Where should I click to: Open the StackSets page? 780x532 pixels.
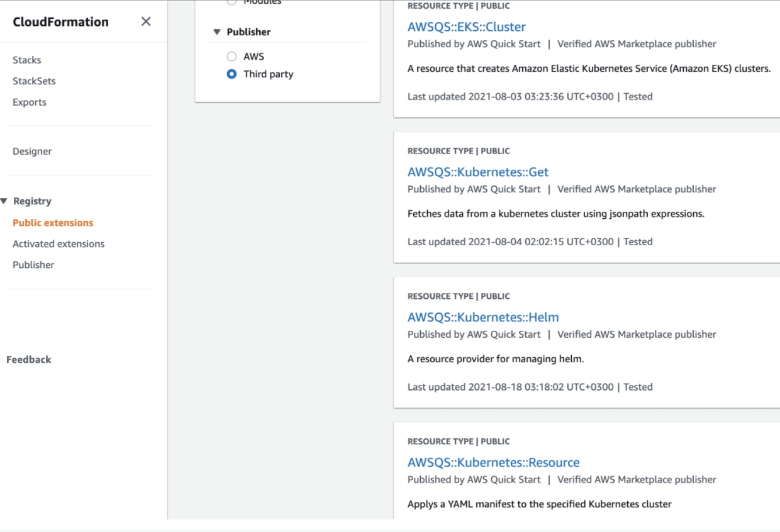33,80
